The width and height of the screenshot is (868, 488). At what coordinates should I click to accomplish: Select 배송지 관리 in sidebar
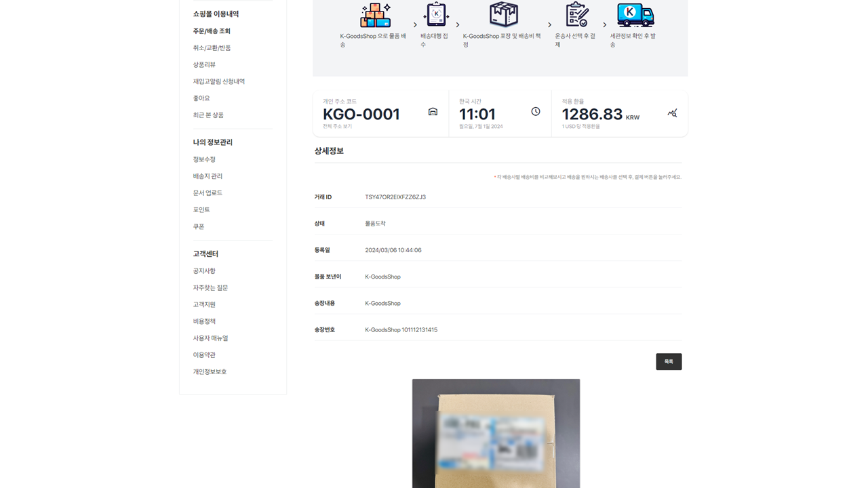[208, 176]
